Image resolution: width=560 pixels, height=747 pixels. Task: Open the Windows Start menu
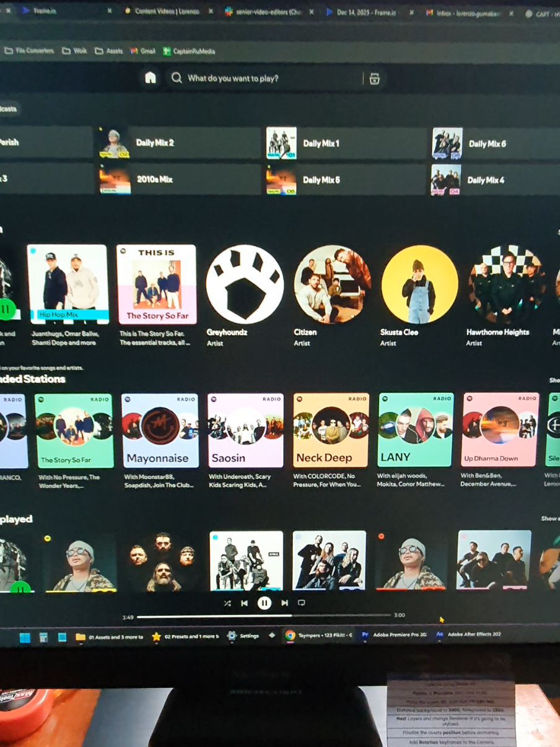pyautogui.click(x=25, y=637)
